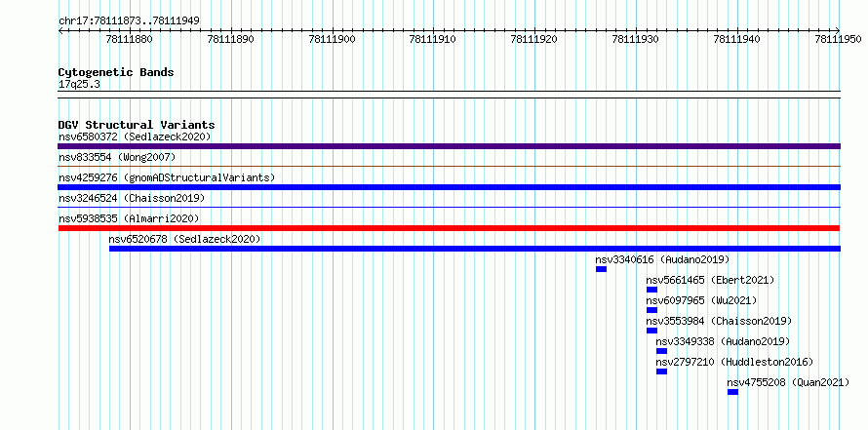This screenshot has height=430, width=868.
Task: Click the DGV Structural Variants track title
Action: pyautogui.click(x=137, y=125)
